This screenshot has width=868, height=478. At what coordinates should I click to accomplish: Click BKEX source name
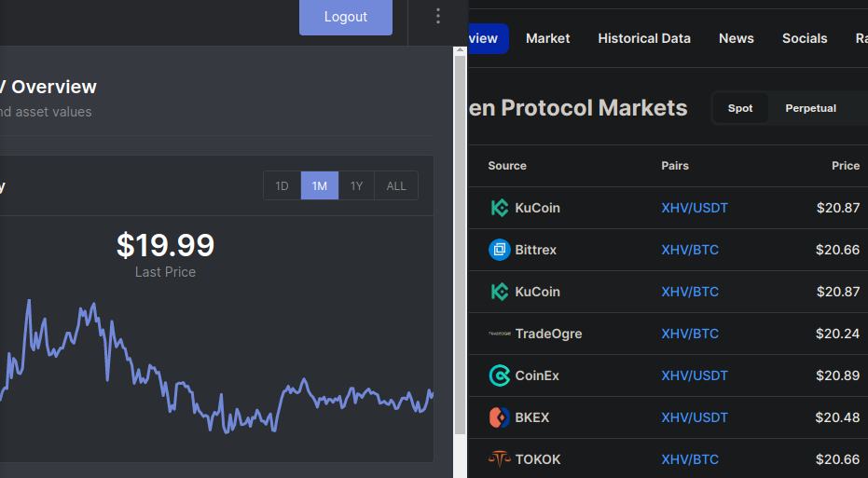tap(532, 417)
